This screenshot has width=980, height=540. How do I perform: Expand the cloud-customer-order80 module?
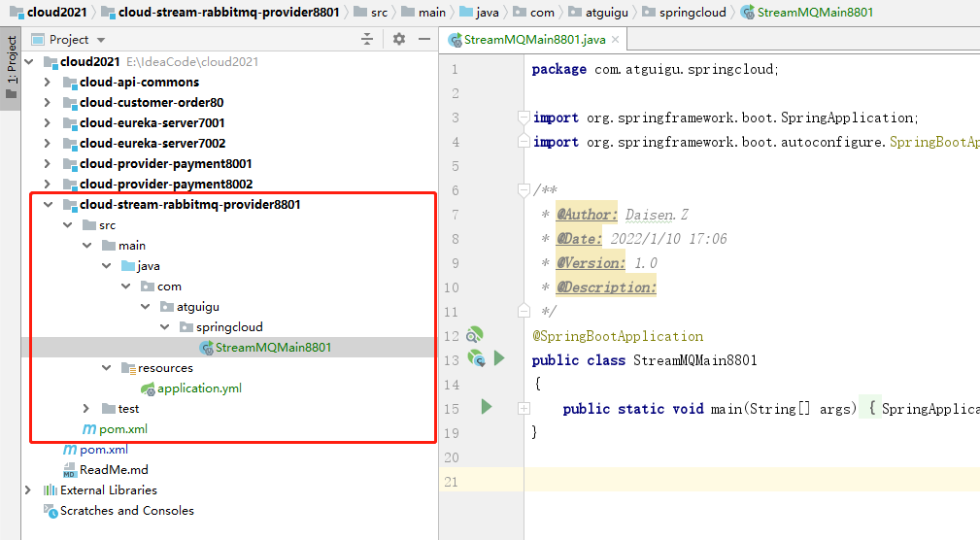[x=48, y=103]
